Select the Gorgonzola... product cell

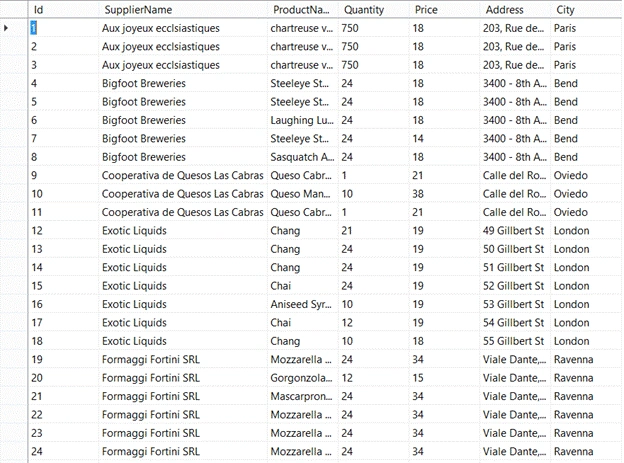[x=303, y=378]
